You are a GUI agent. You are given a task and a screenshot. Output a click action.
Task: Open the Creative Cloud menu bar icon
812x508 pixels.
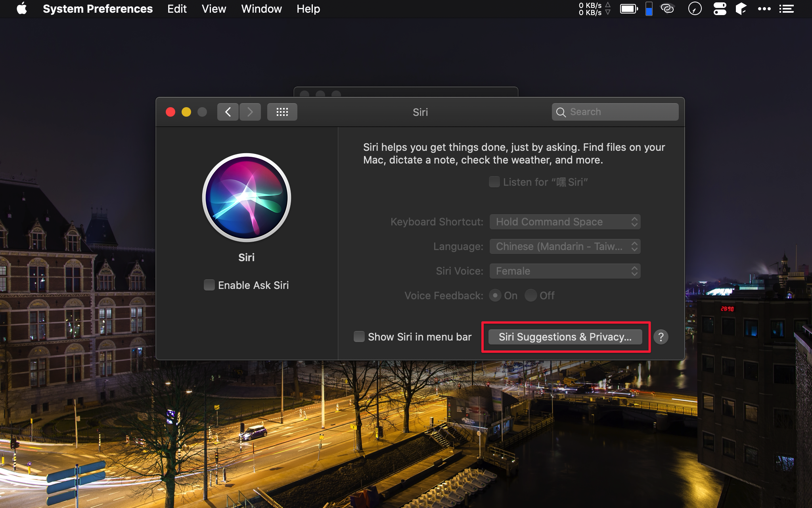667,8
